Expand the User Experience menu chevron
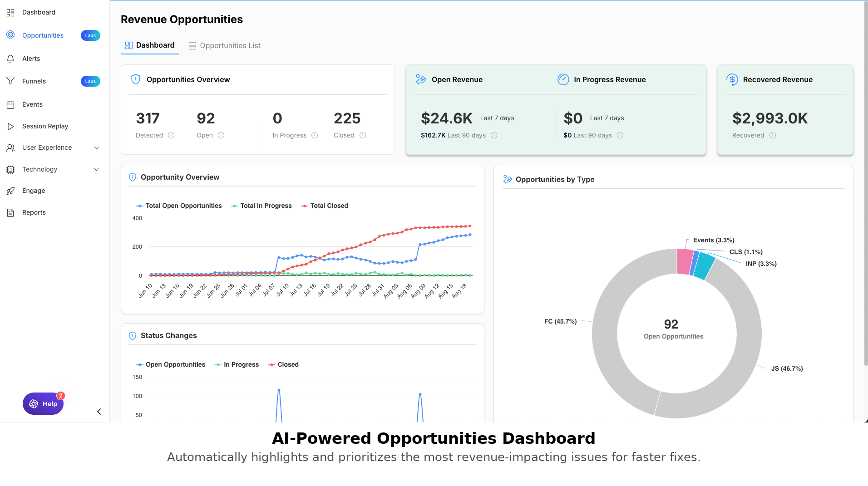 (97, 148)
